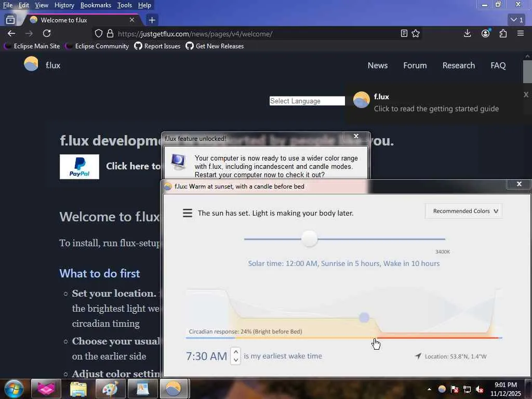The height and width of the screenshot is (399, 532).
Task: Click the f.lux taskbar button
Action: (174, 389)
